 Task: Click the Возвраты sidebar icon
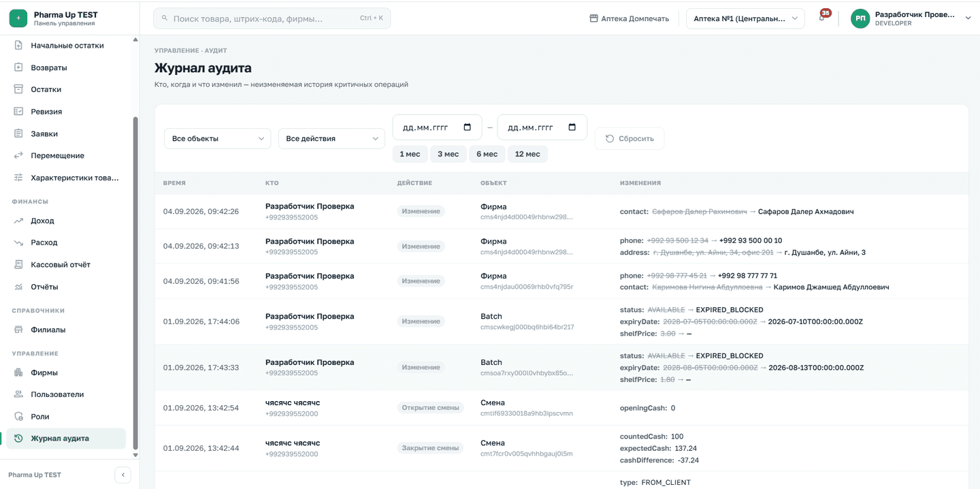coord(18,67)
